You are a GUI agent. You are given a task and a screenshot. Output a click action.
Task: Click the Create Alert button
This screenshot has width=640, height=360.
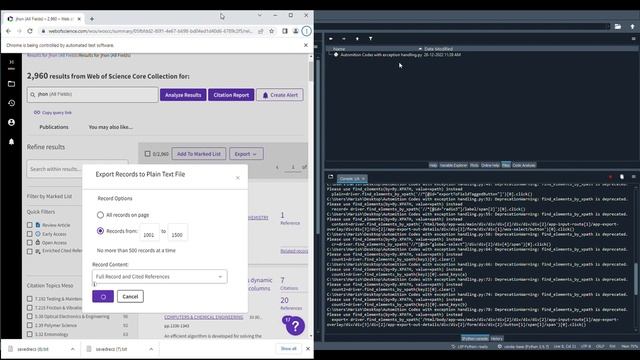[x=280, y=95]
